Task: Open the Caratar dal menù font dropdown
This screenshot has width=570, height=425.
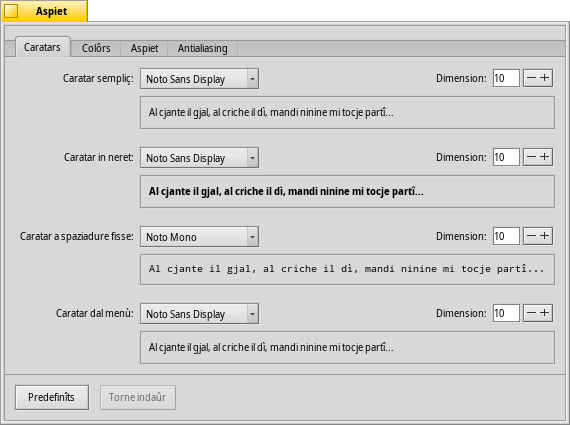Action: (x=200, y=313)
